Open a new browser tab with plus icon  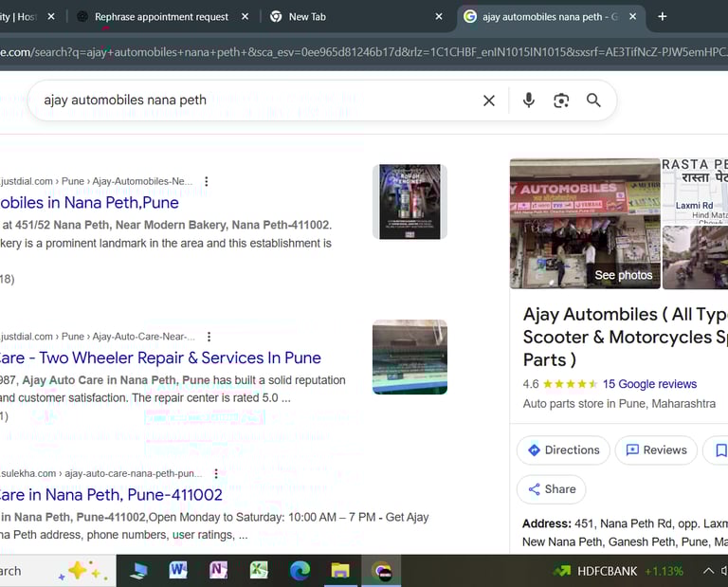point(662,17)
